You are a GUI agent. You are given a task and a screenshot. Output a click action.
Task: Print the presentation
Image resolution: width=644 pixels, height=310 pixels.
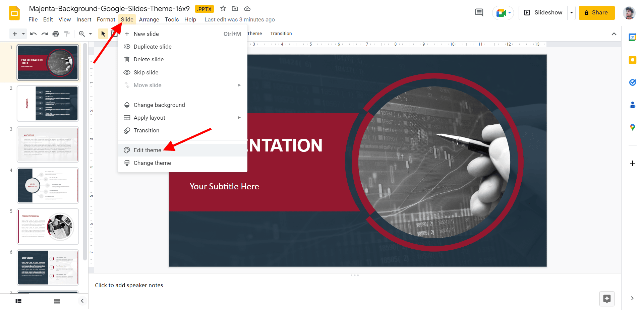[56, 34]
